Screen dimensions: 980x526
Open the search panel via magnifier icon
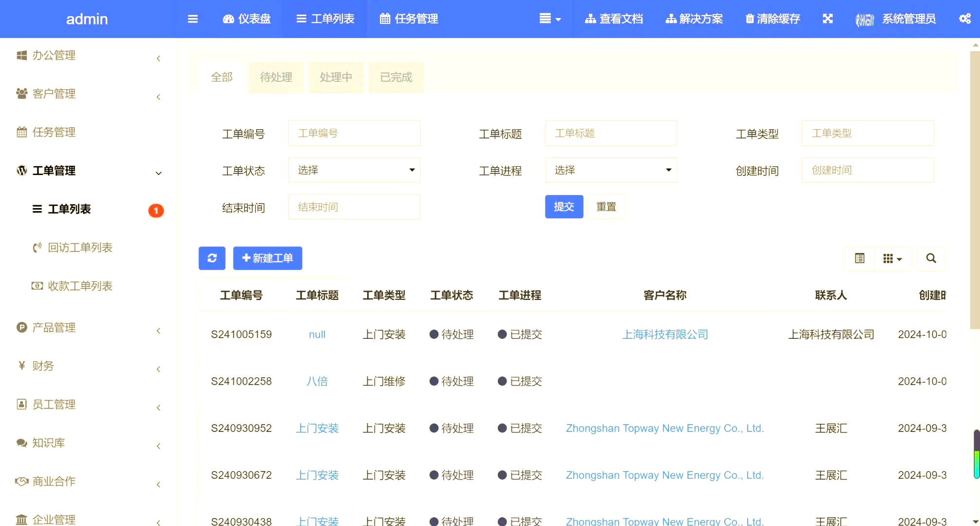[x=931, y=258]
